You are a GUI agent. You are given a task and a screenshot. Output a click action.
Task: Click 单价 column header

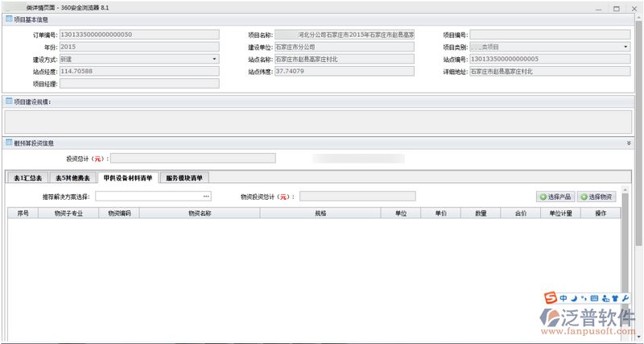pyautogui.click(x=440, y=213)
